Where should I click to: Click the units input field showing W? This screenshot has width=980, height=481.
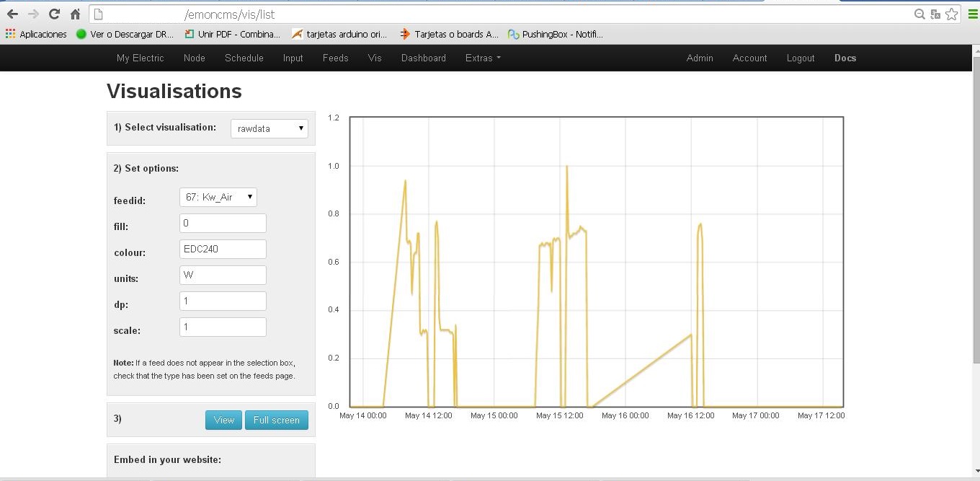pos(223,275)
